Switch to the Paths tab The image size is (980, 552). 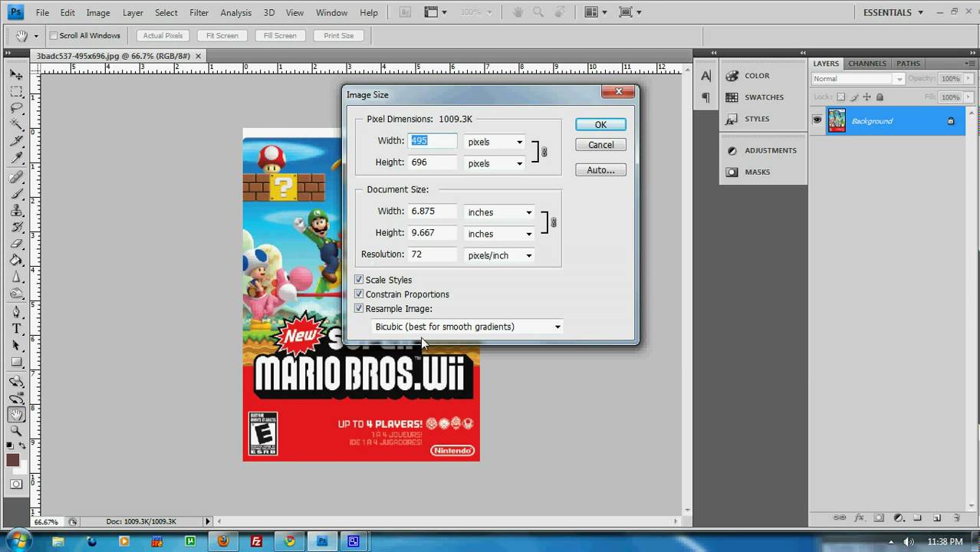click(x=908, y=64)
